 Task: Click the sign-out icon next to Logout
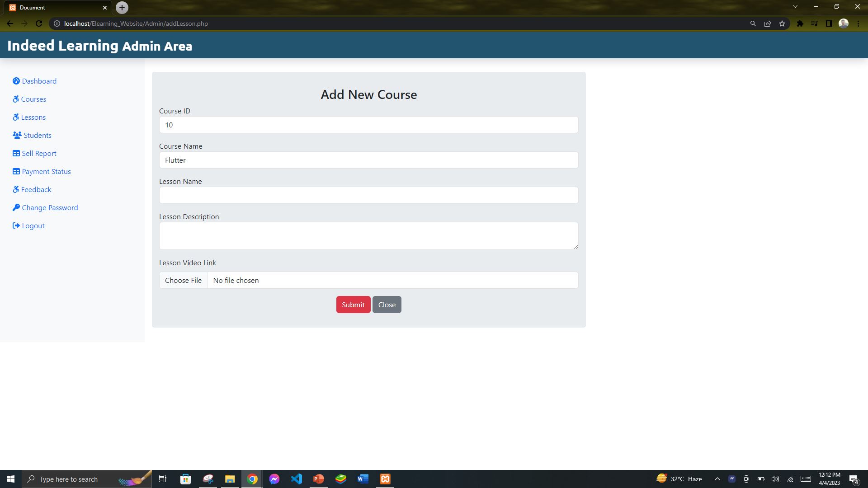click(x=16, y=225)
